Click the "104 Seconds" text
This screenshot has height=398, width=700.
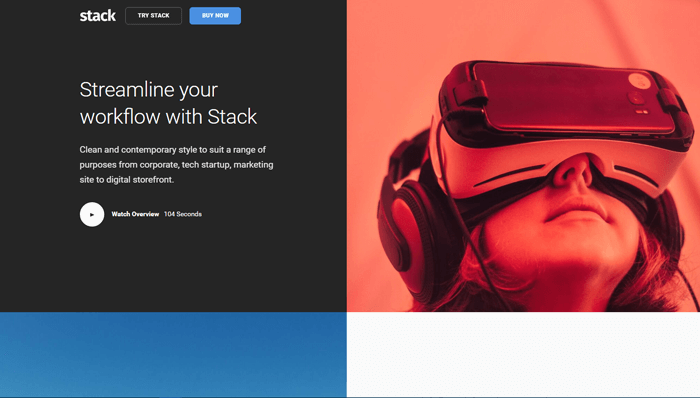tap(183, 214)
